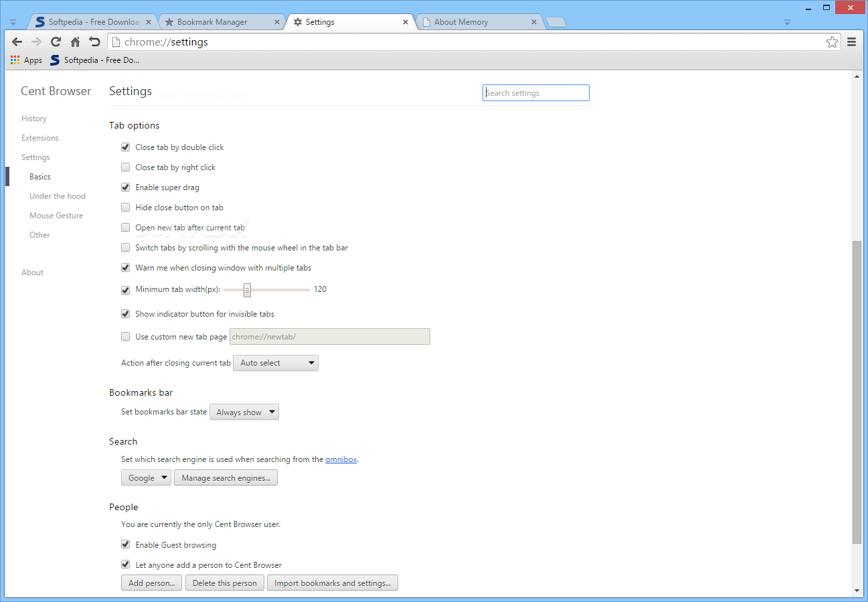This screenshot has height=602, width=868.
Task: Go back with the back arrow
Action: pyautogui.click(x=17, y=42)
